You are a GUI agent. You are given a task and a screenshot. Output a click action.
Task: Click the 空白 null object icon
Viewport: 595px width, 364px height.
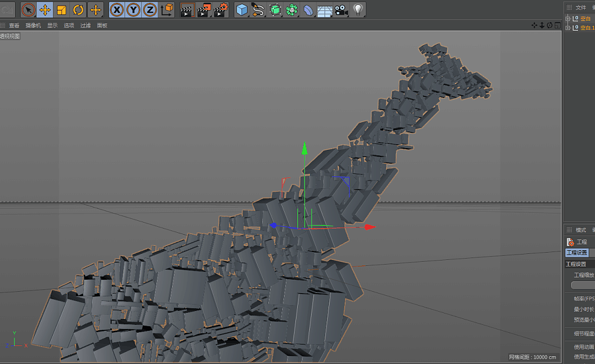tap(575, 19)
